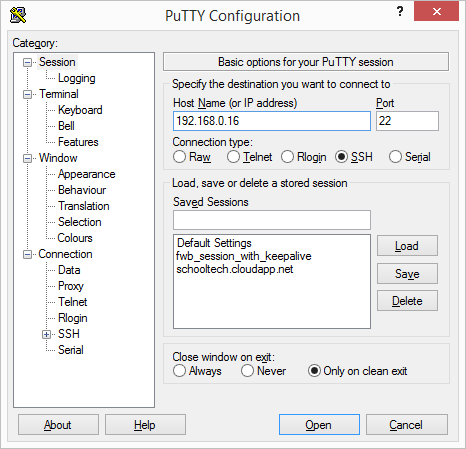Click the PuTTY icon in the title bar
This screenshot has height=449, width=466.
click(18, 15)
